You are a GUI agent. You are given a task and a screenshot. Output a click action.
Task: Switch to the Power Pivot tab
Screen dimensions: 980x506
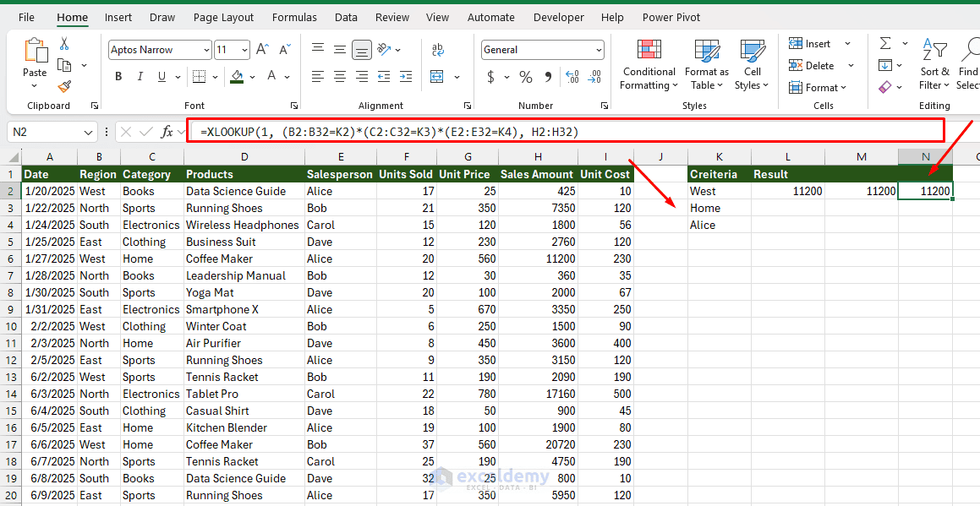pyautogui.click(x=671, y=18)
